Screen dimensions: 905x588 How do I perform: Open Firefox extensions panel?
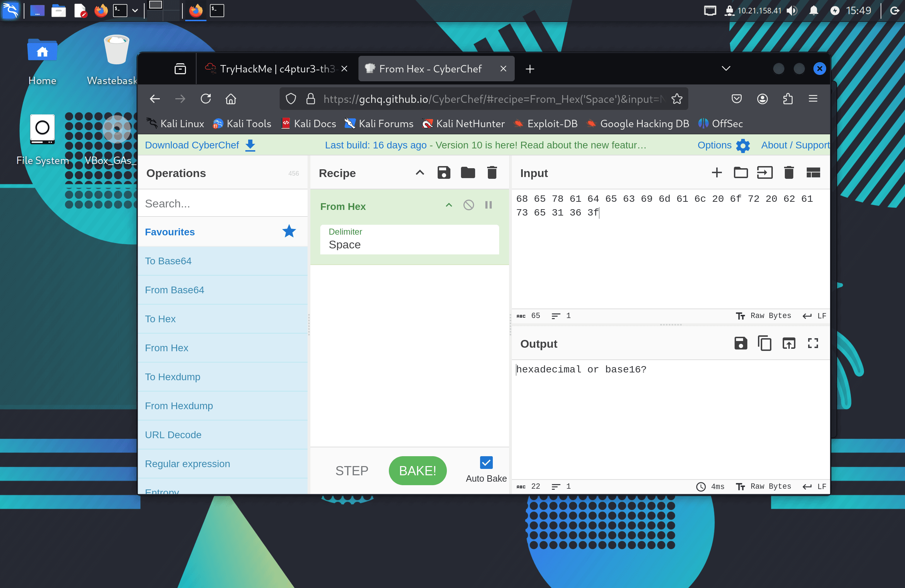click(788, 99)
